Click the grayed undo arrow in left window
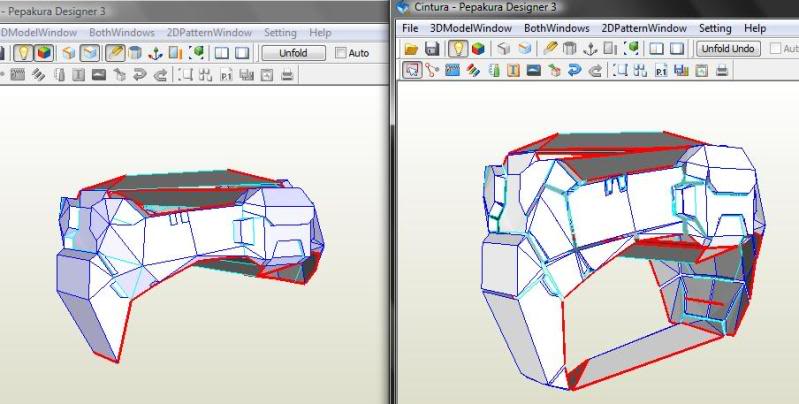 click(x=140, y=75)
